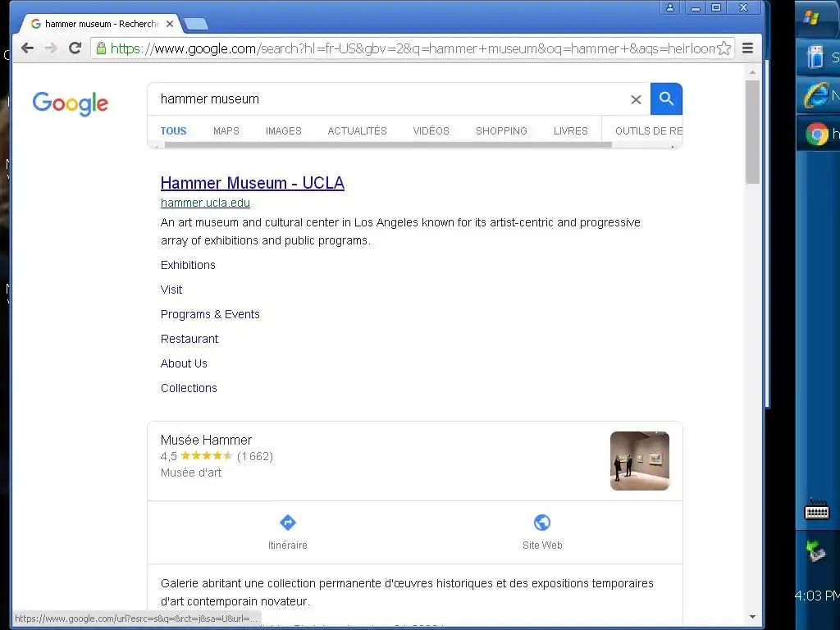Open the Chrome hamburger menu

click(x=748, y=48)
